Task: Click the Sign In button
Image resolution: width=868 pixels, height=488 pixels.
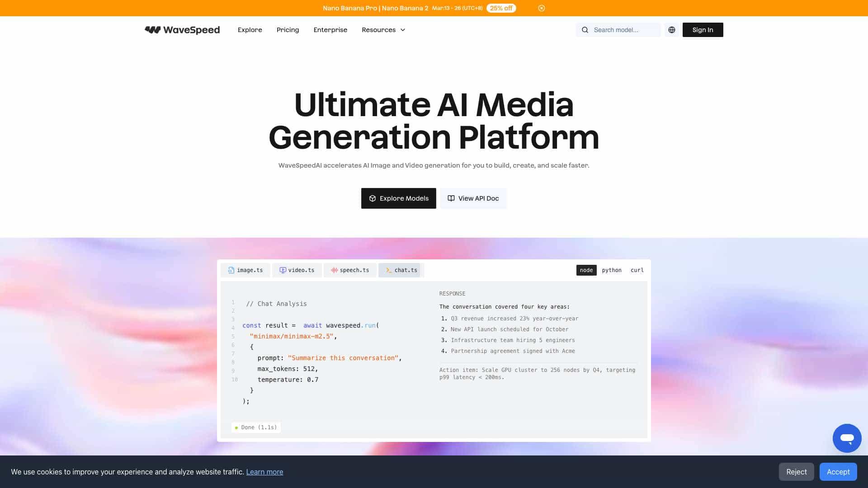Action: [703, 30]
